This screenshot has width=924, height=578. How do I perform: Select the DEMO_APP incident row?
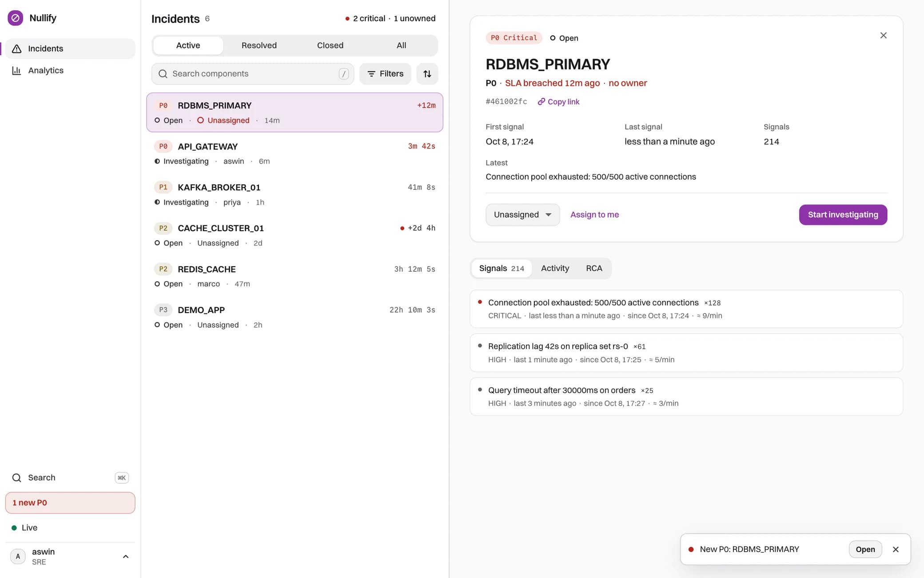click(295, 317)
